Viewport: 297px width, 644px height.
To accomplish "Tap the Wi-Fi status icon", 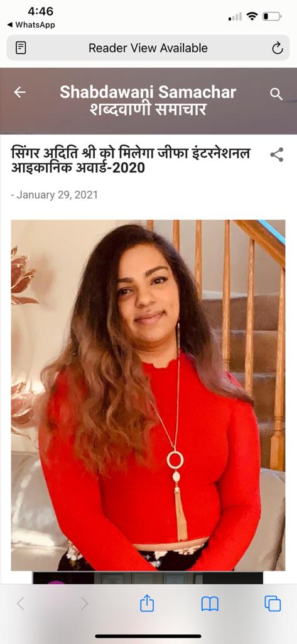I will [x=252, y=16].
